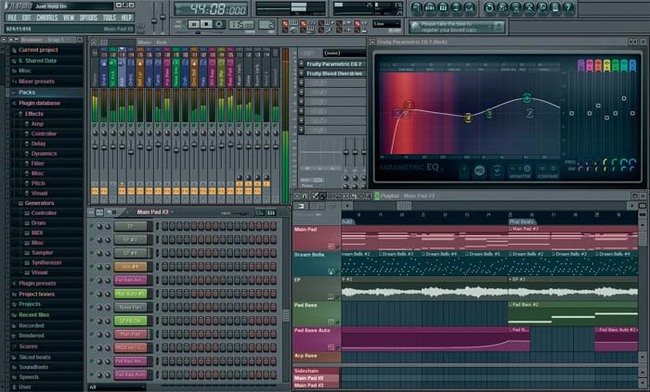Screen dimensions: 650x392
Task: Click the Amp effects folder icon in browser
Action: tap(27, 124)
